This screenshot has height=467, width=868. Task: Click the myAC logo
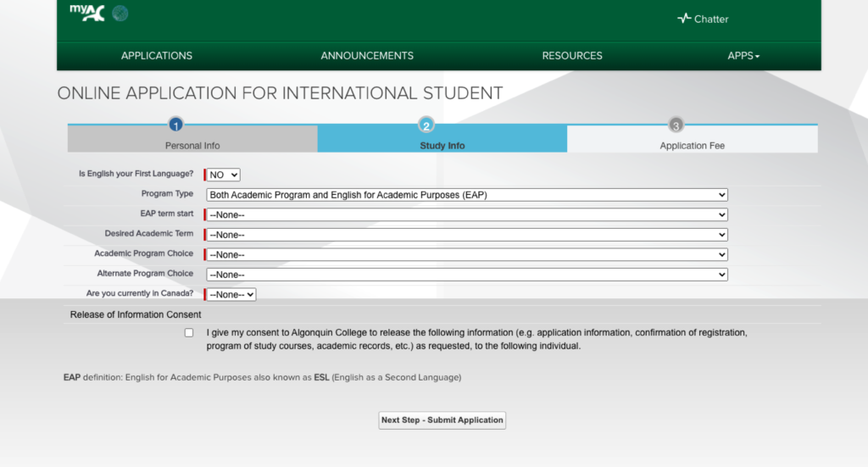tap(86, 14)
